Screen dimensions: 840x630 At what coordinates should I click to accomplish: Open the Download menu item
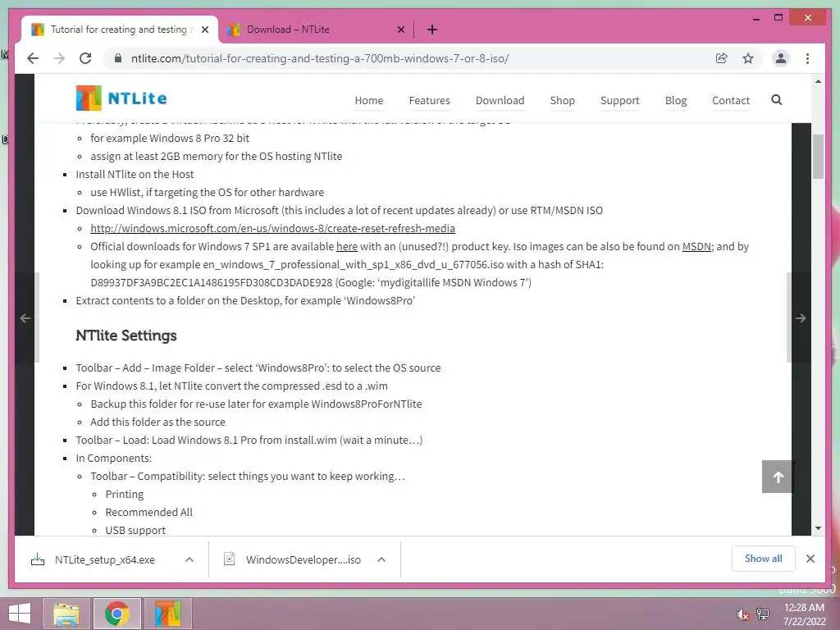coord(500,100)
